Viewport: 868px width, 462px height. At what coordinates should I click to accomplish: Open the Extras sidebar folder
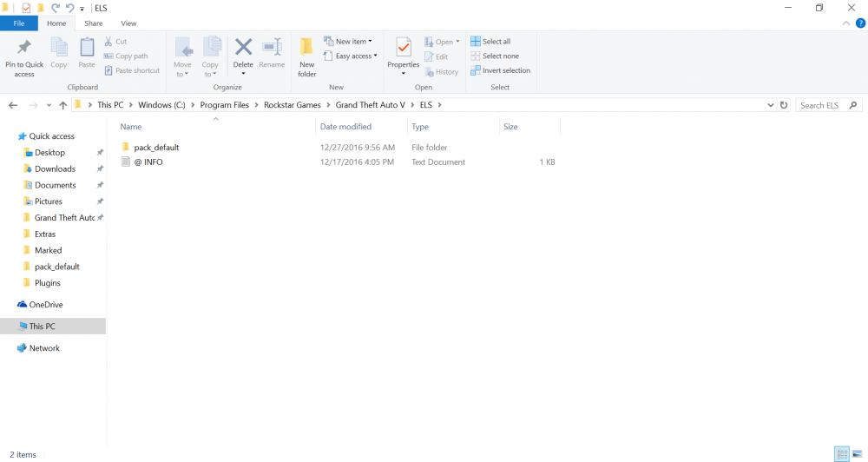click(45, 234)
